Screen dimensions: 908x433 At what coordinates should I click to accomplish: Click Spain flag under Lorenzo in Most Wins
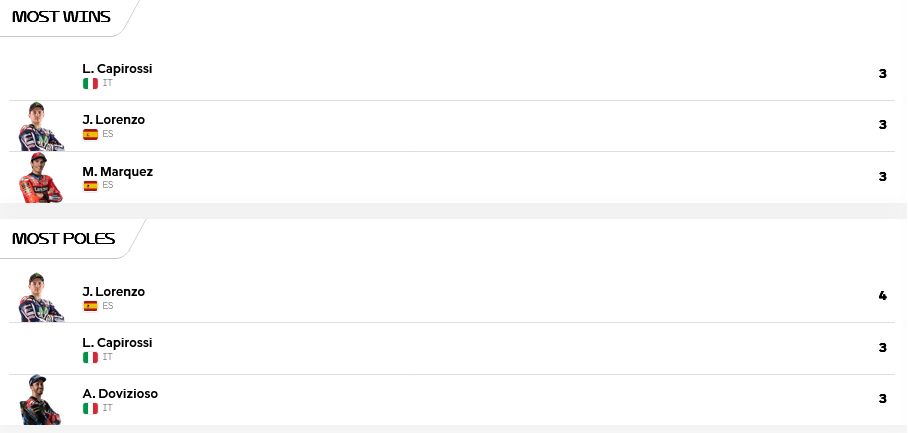click(90, 134)
